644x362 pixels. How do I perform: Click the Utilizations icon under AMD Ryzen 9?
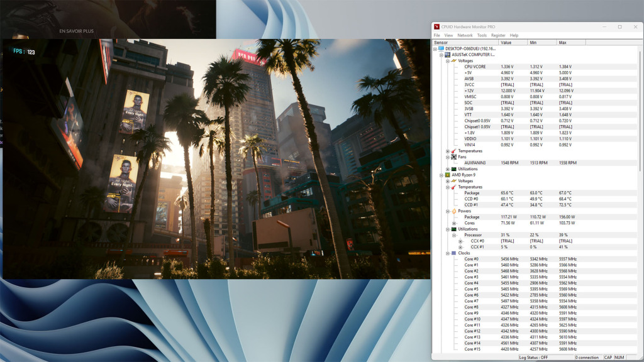[x=454, y=229]
